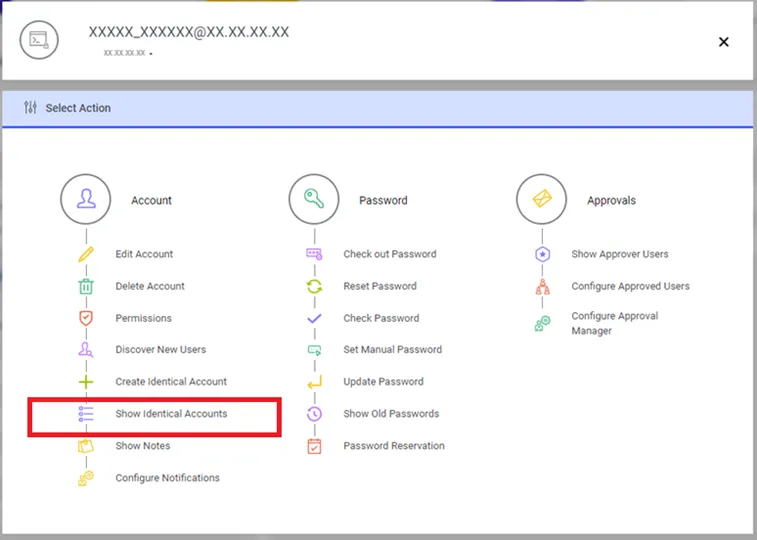
Task: Choose Delete Account
Action: [x=150, y=286]
